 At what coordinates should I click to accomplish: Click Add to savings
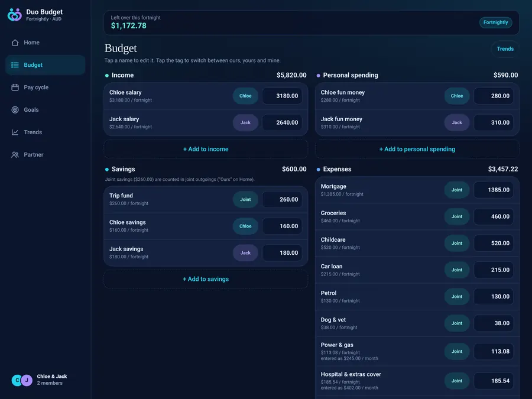coord(206,279)
